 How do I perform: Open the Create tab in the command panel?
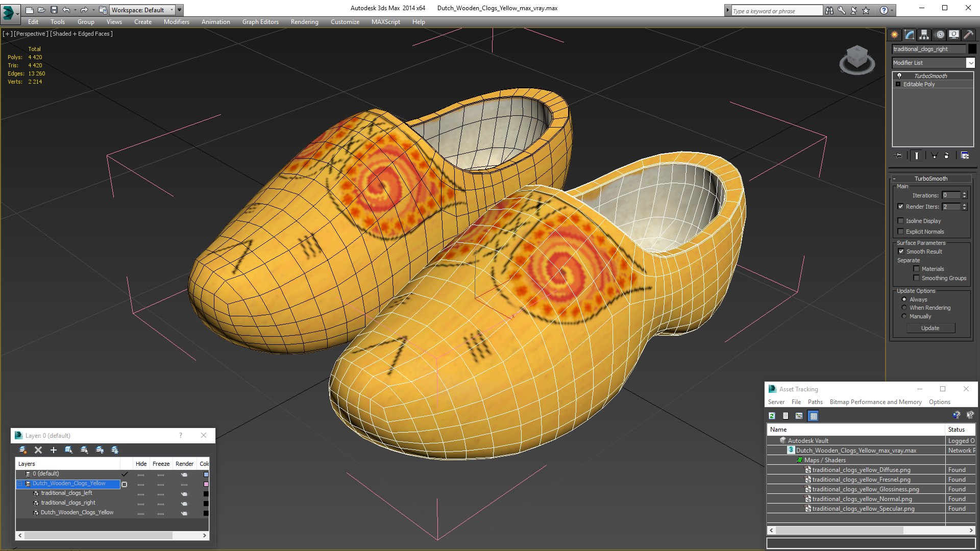point(895,35)
